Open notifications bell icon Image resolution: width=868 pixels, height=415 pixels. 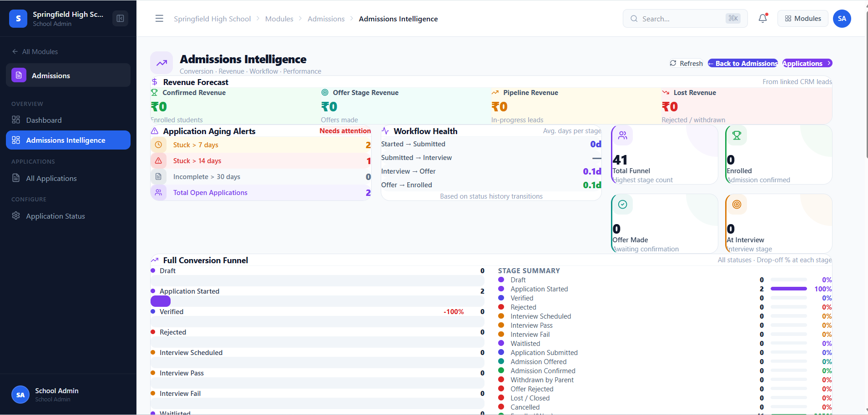763,19
